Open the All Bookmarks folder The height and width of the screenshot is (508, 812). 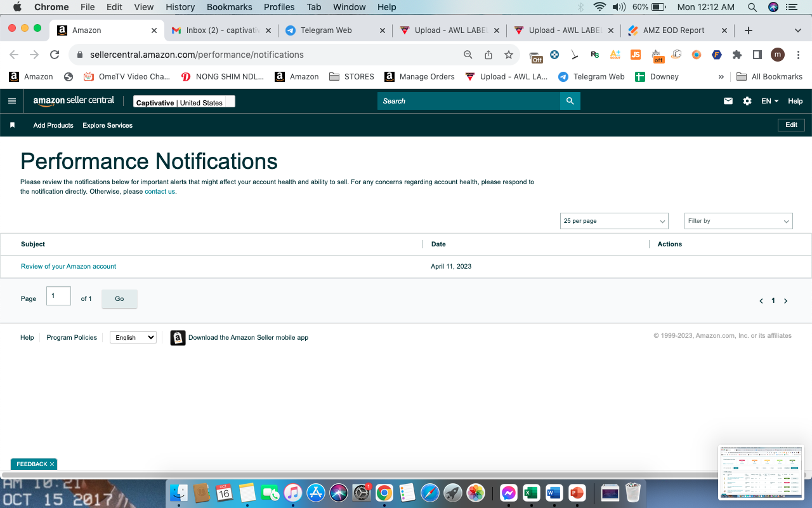tap(769, 77)
